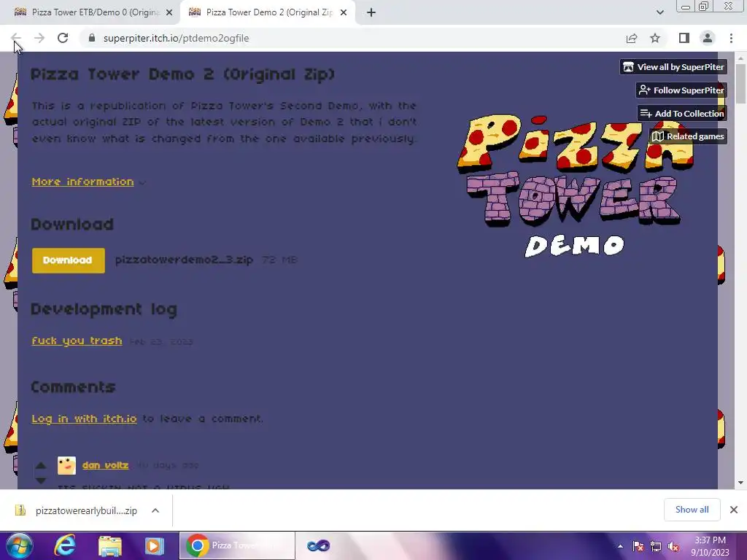Launch Internet Explorer from taskbar
Viewport: 747px width, 560px height.
point(65,545)
